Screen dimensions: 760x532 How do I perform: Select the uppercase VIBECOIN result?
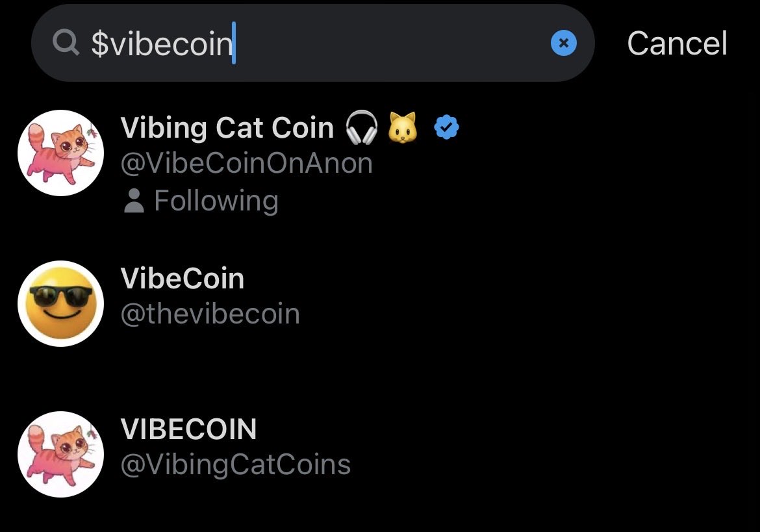pyautogui.click(x=188, y=429)
